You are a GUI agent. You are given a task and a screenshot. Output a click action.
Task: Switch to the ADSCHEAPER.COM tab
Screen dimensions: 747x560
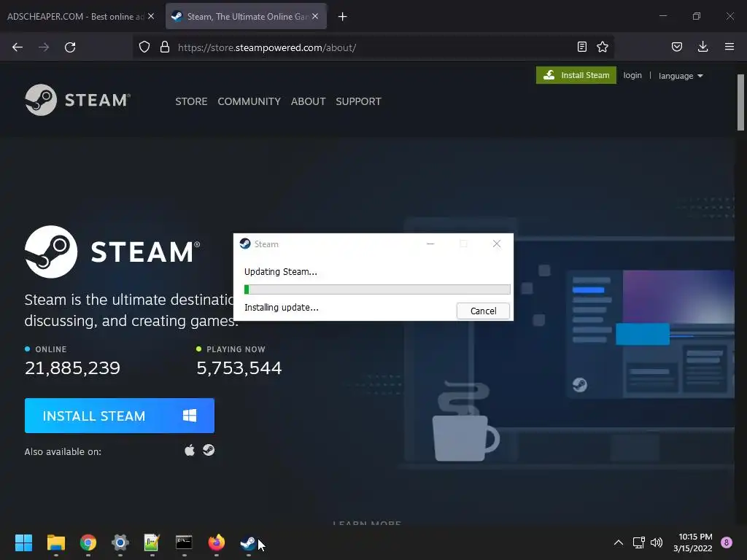pyautogui.click(x=75, y=17)
